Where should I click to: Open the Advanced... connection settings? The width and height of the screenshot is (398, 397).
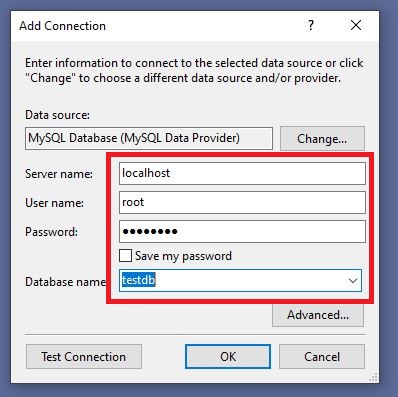[318, 315]
